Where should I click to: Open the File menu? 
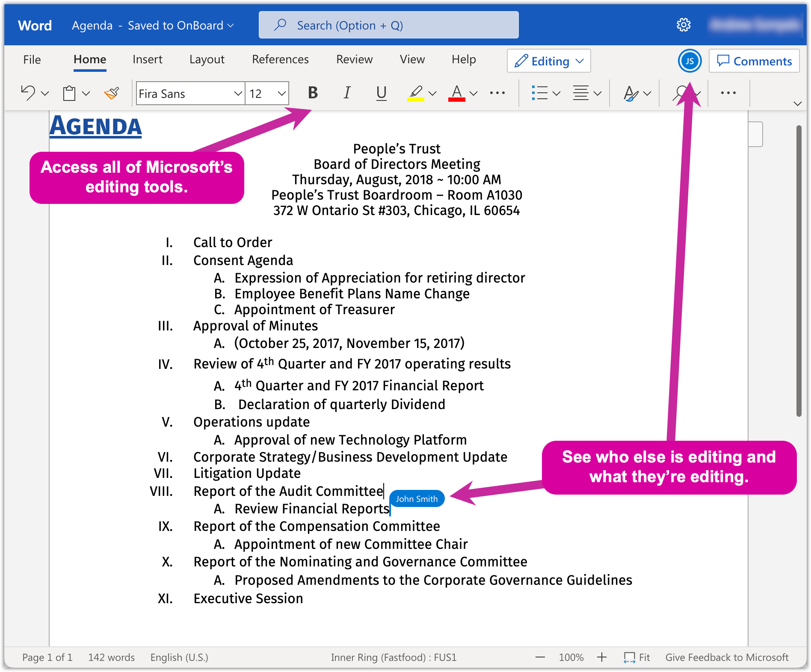point(32,59)
